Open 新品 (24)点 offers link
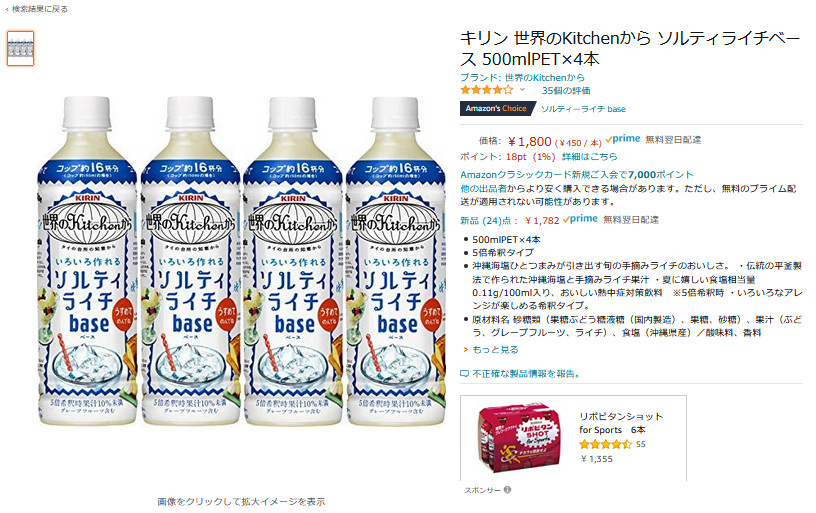816x513 pixels. [489, 221]
